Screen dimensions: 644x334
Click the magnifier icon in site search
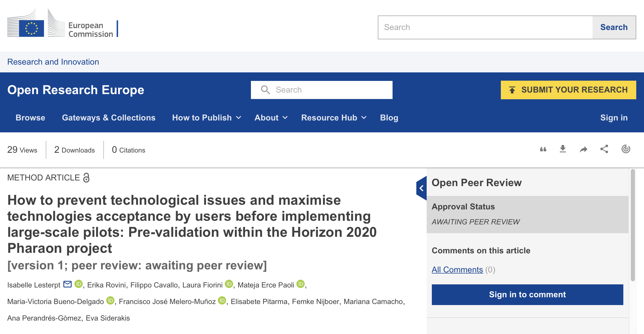coord(265,90)
